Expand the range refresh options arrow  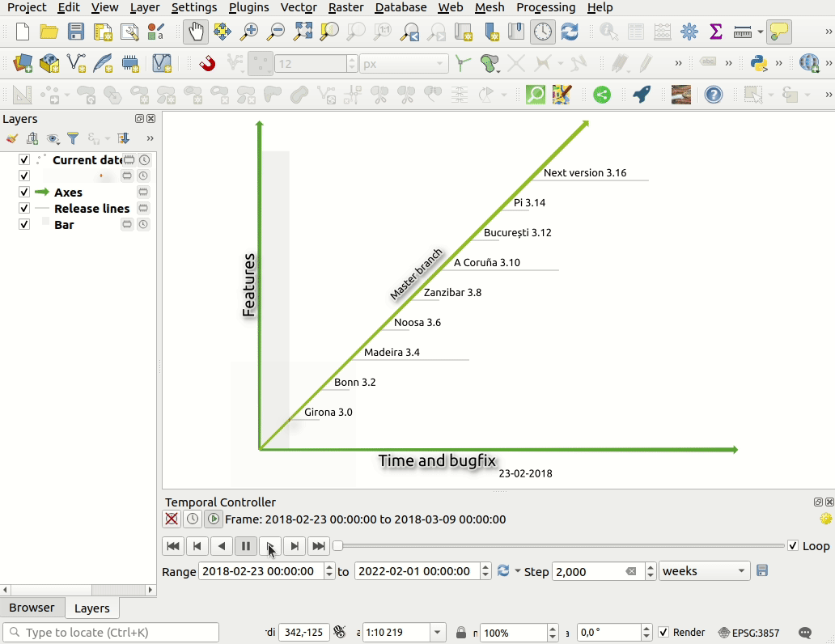click(x=518, y=571)
